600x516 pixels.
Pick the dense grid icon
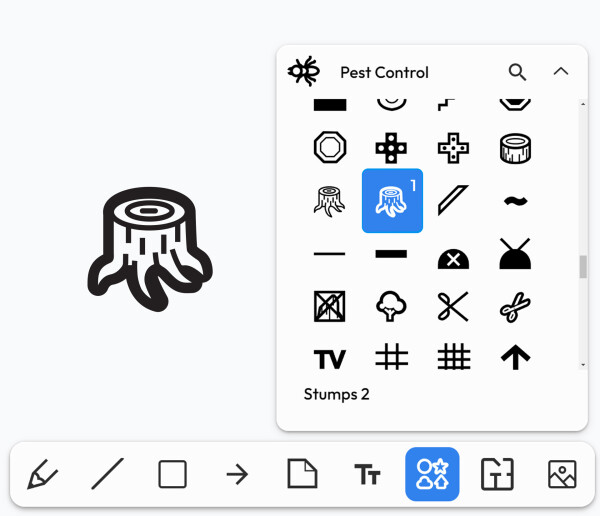click(x=454, y=356)
